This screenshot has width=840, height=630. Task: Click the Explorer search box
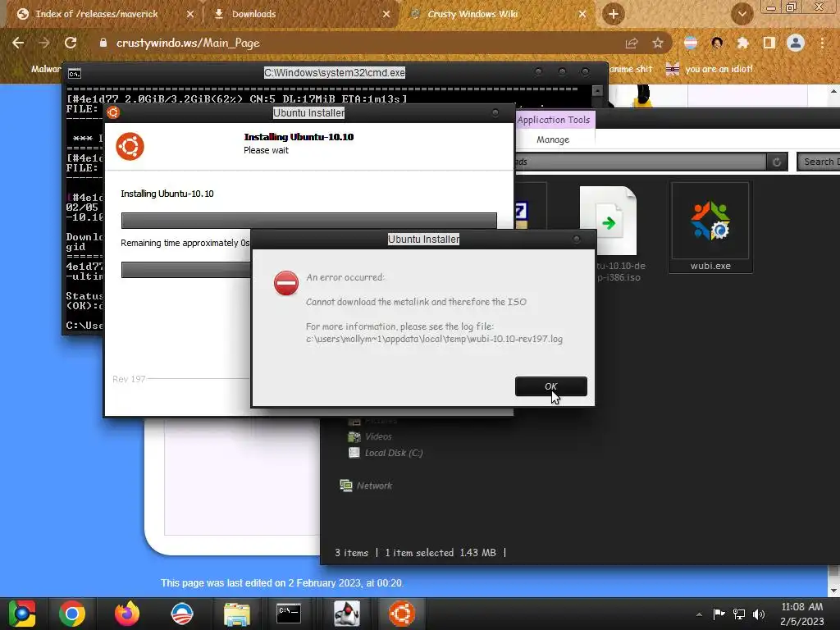pos(819,162)
